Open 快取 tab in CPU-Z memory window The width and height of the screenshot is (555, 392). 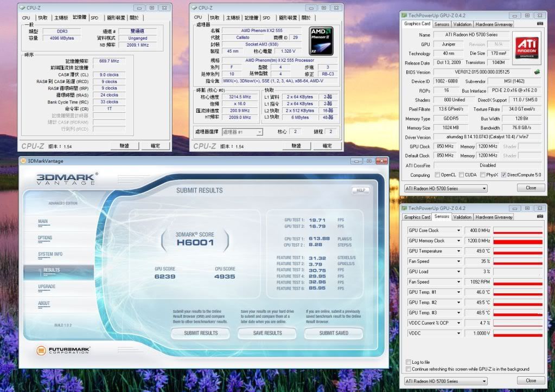click(x=42, y=18)
